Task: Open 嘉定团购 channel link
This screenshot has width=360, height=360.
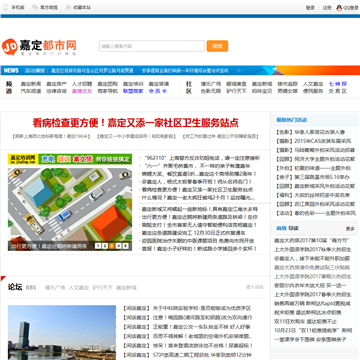Action: [x=108, y=84]
